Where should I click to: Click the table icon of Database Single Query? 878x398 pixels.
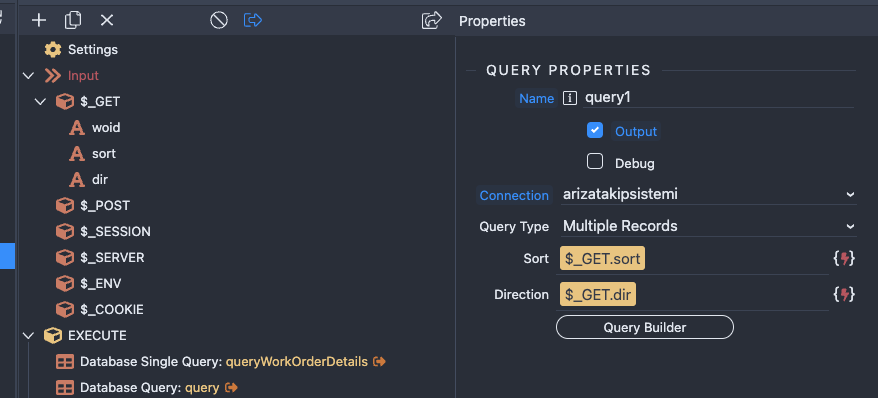(65, 362)
